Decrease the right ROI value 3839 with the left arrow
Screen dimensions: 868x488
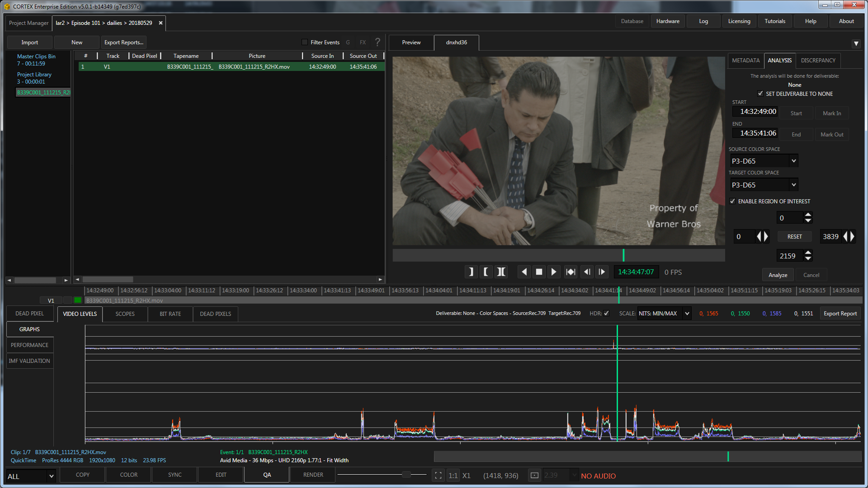click(x=845, y=236)
